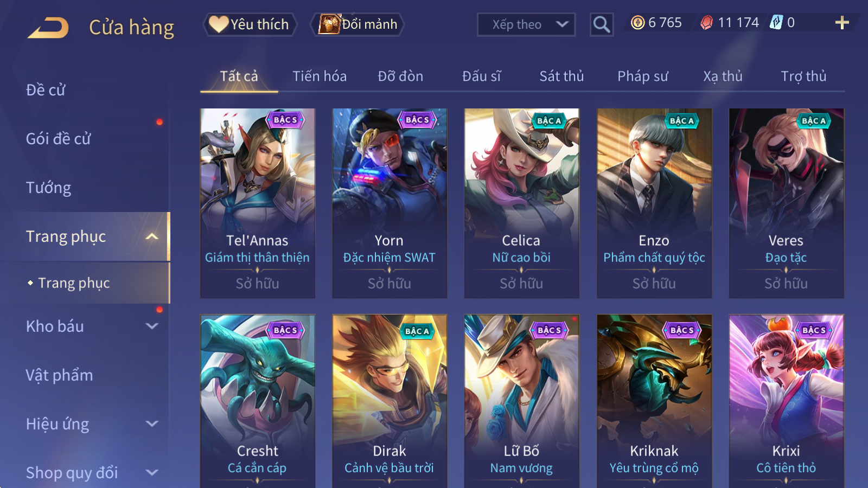
Task: Select the Yorn Đặc nhiệm SWAT skin card
Action: pos(390,203)
